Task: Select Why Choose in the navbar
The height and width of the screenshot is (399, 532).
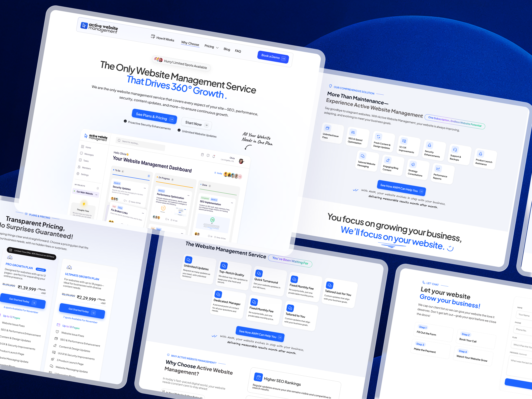Action: pos(190,43)
